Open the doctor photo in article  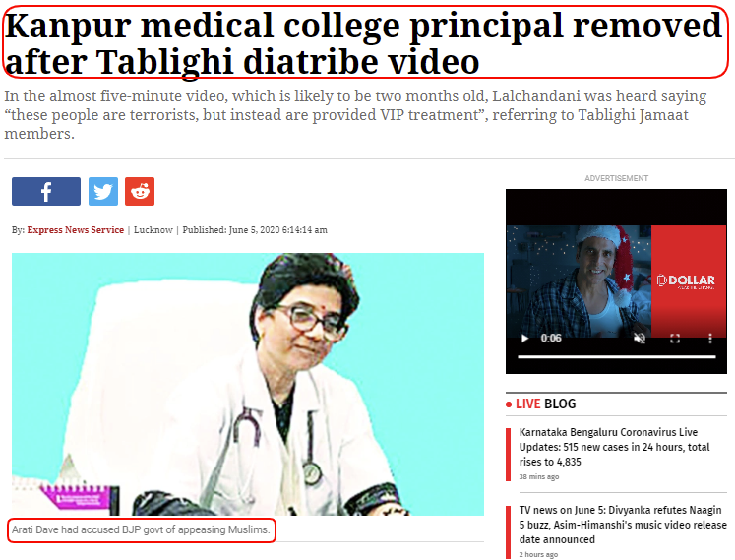[x=248, y=384]
